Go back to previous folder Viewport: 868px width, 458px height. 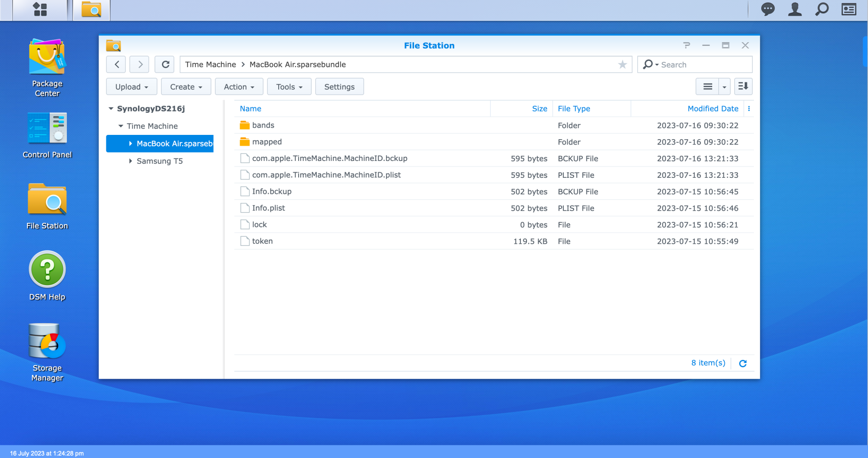click(x=116, y=64)
